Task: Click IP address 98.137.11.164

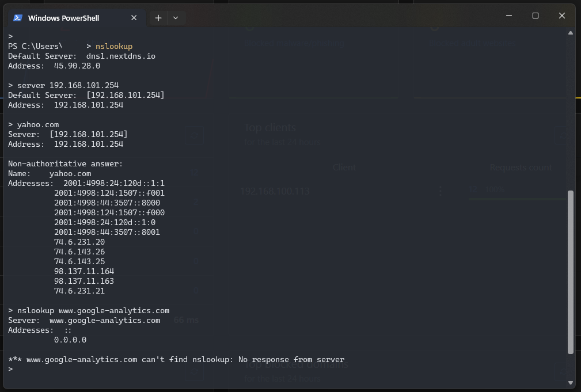Action: pyautogui.click(x=84, y=271)
